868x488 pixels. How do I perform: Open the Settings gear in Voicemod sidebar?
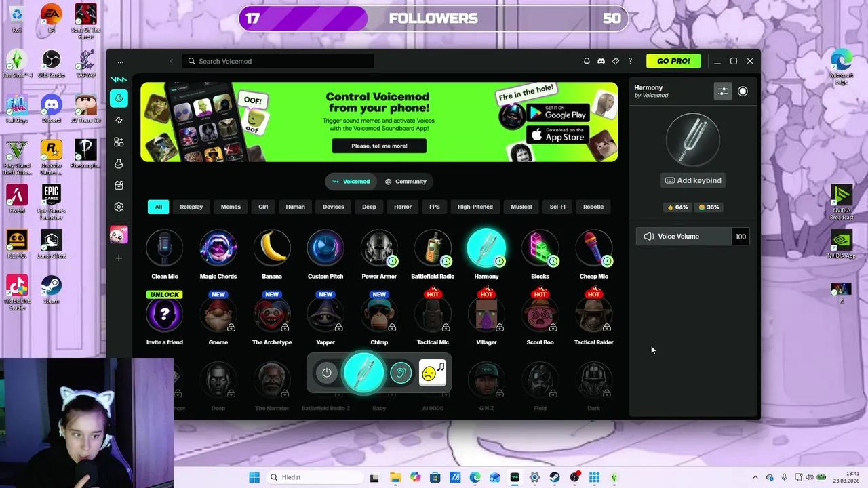[x=119, y=207]
